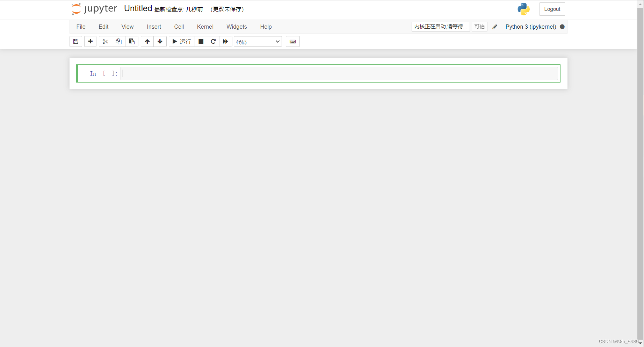
Task: Click the Logout button
Action: pos(552,9)
